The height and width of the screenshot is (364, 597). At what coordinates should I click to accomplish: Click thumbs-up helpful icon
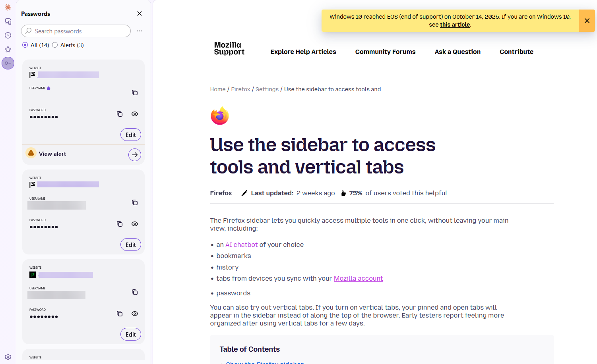[343, 193]
